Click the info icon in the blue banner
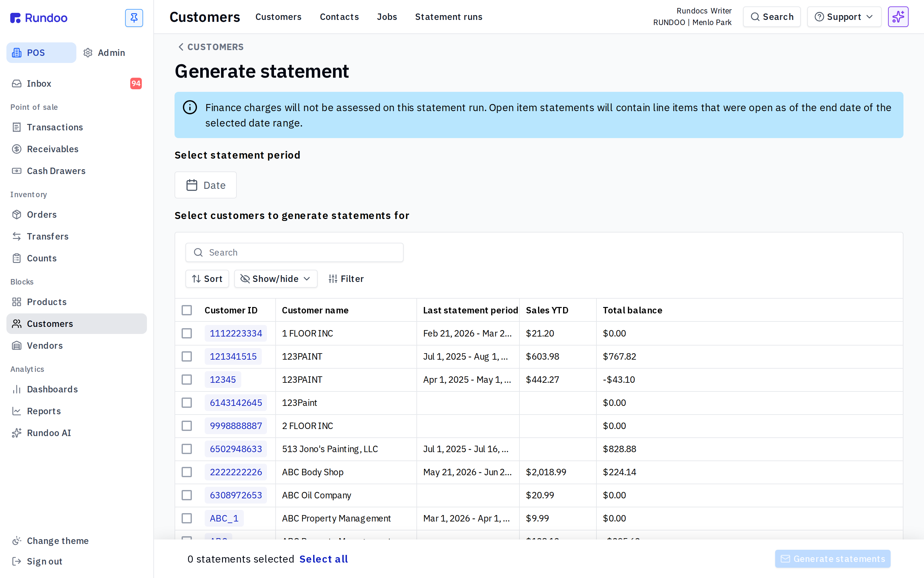The width and height of the screenshot is (924, 578). (x=190, y=108)
